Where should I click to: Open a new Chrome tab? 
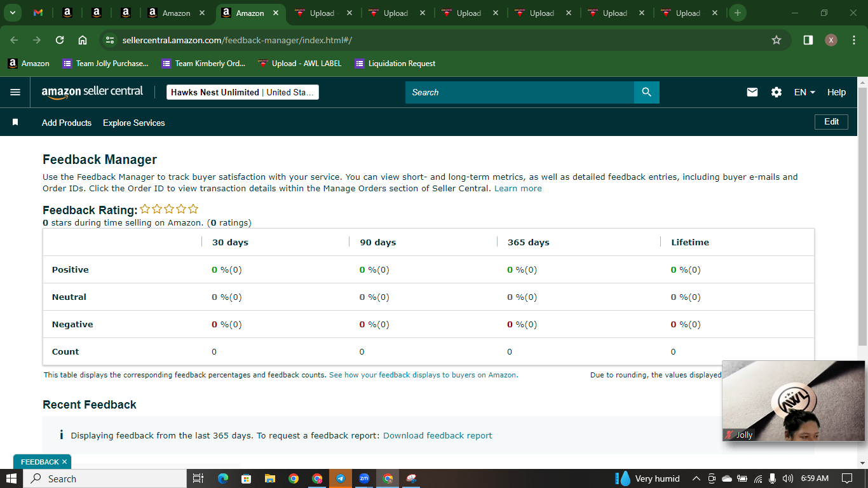(737, 13)
